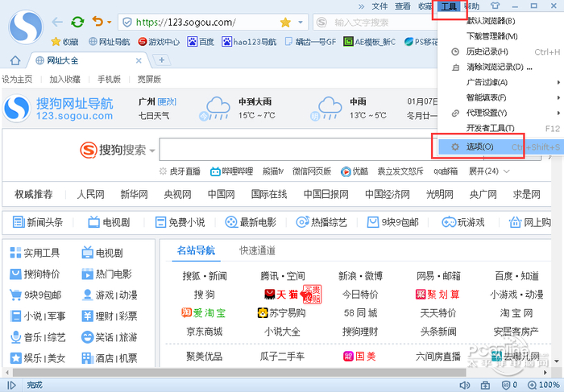Open the 玩游戏 category
The height and width of the screenshot is (392, 564).
tap(463, 222)
